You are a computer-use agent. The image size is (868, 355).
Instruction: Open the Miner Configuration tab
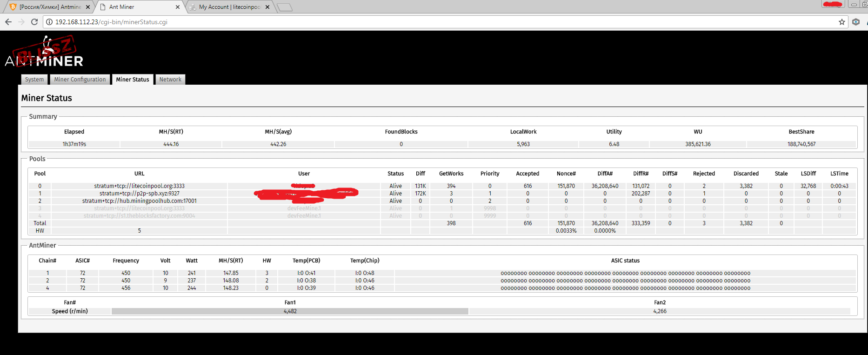(80, 80)
